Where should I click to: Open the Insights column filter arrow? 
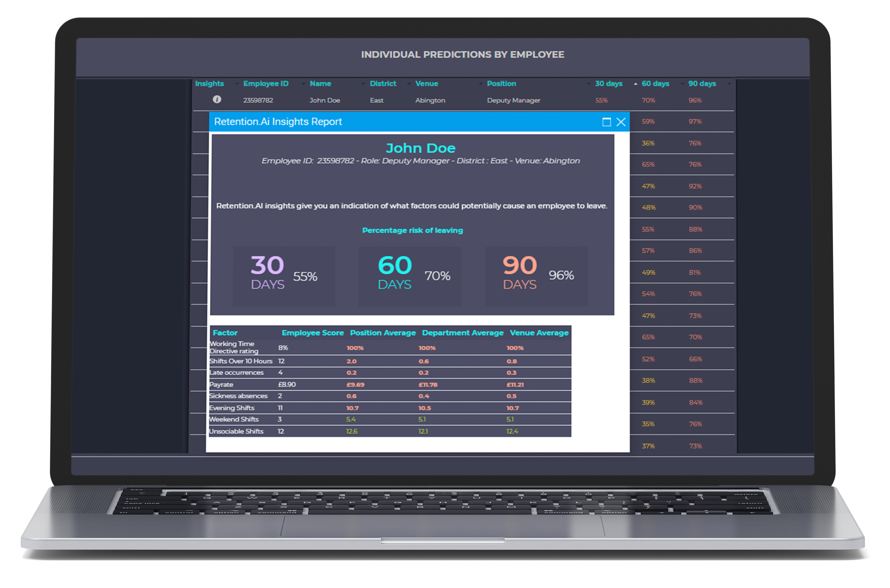tap(237, 84)
